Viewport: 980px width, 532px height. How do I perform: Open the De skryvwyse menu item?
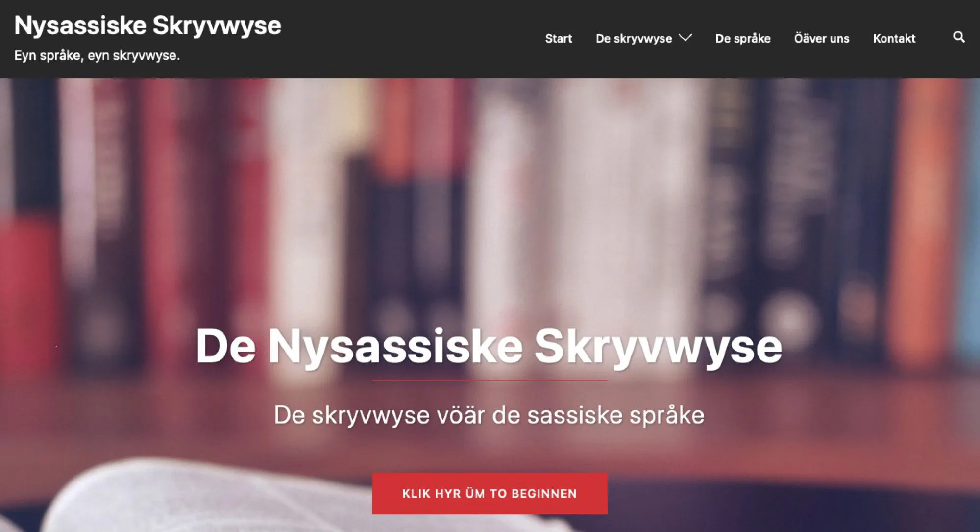(634, 39)
